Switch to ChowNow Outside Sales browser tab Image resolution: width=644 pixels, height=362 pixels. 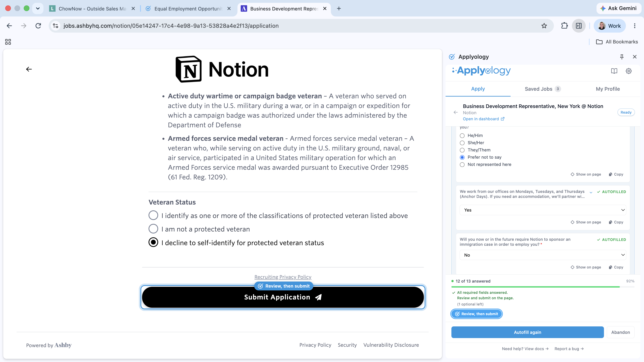click(x=92, y=8)
